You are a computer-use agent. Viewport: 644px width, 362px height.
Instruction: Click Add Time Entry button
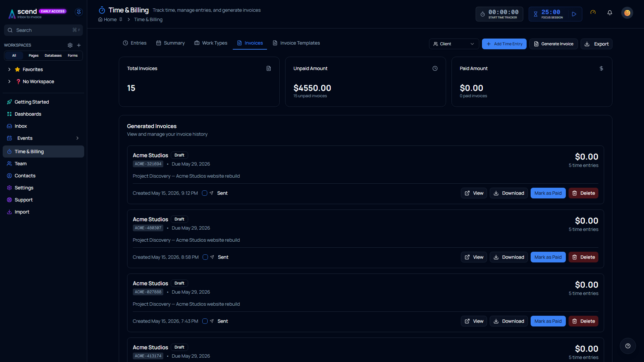(x=504, y=44)
